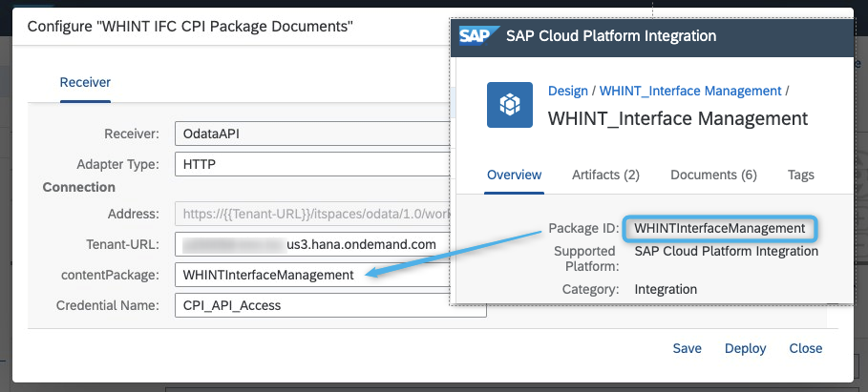Edit the contentPackage field value
The image size is (868, 392).
click(x=312, y=275)
